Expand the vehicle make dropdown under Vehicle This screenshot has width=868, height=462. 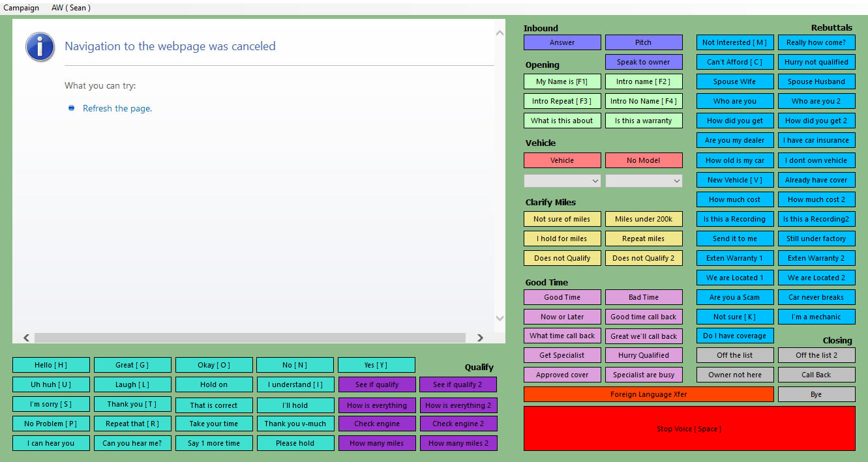tap(562, 181)
